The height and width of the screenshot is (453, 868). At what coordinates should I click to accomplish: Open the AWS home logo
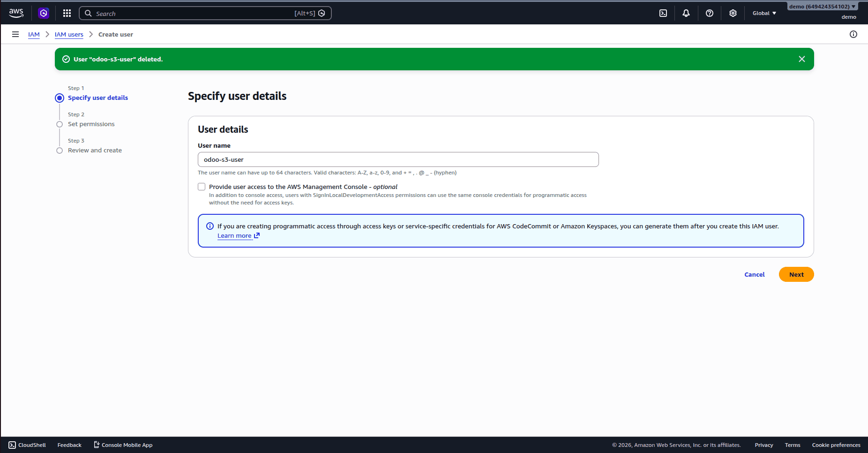16,13
